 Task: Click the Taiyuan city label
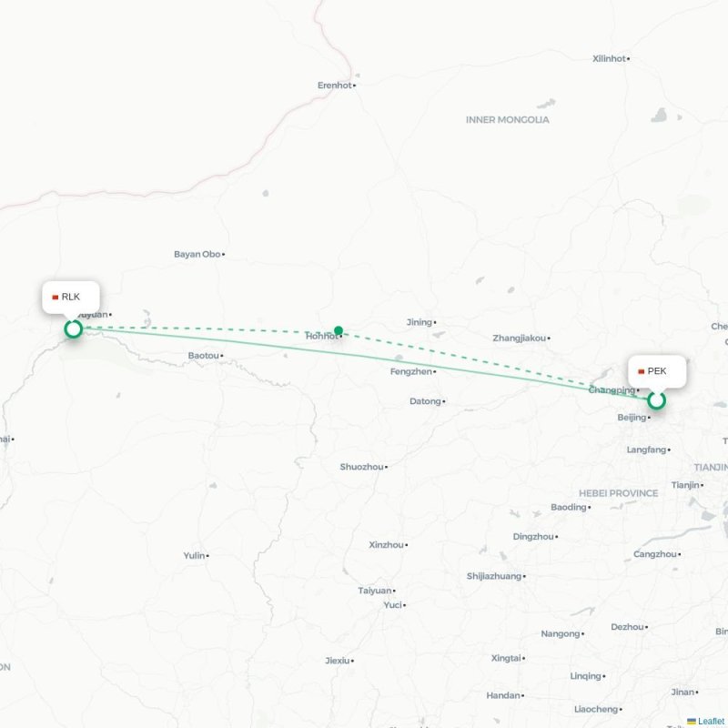375,591
